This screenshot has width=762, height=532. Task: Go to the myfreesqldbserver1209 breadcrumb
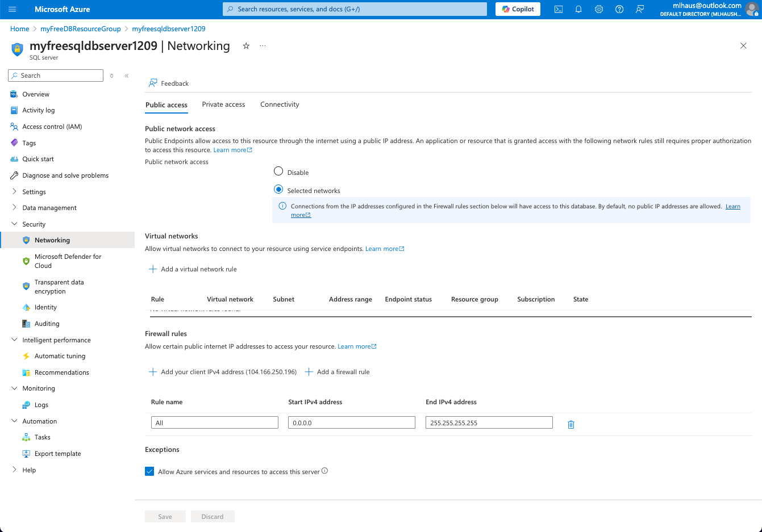[169, 28]
